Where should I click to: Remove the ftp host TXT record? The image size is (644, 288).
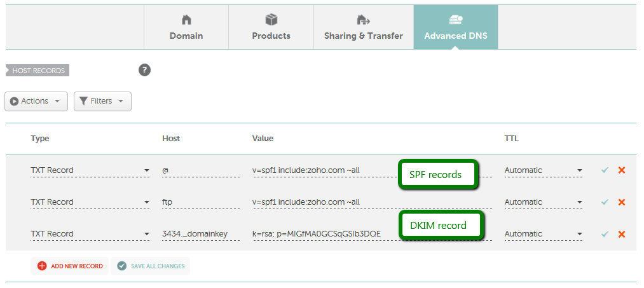622,202
